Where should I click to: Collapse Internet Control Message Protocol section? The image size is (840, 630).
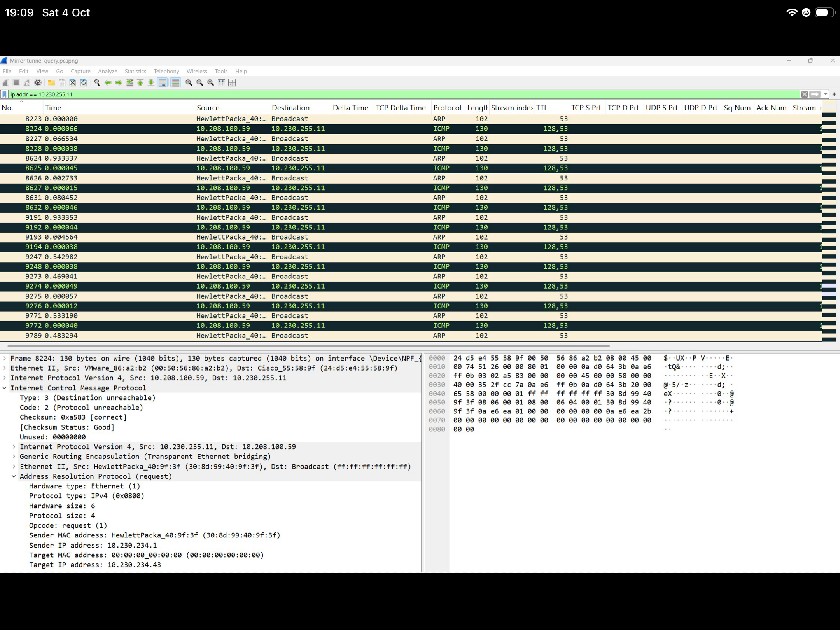[5, 388]
